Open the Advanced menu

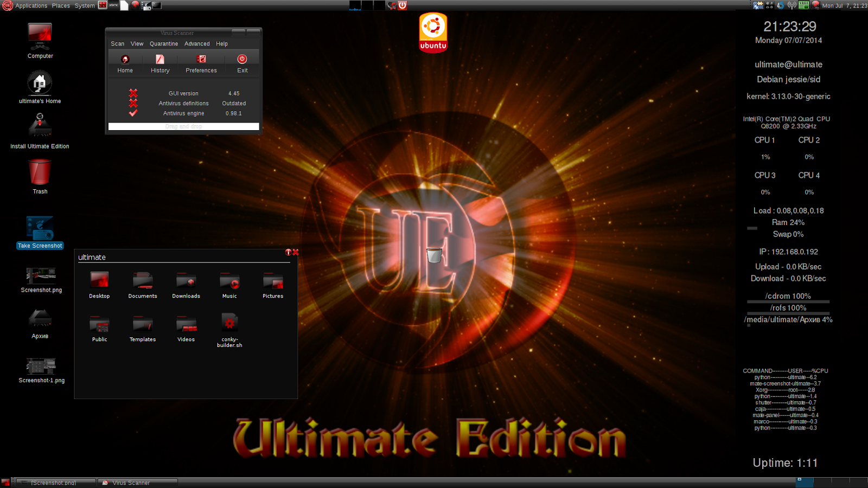tap(197, 44)
